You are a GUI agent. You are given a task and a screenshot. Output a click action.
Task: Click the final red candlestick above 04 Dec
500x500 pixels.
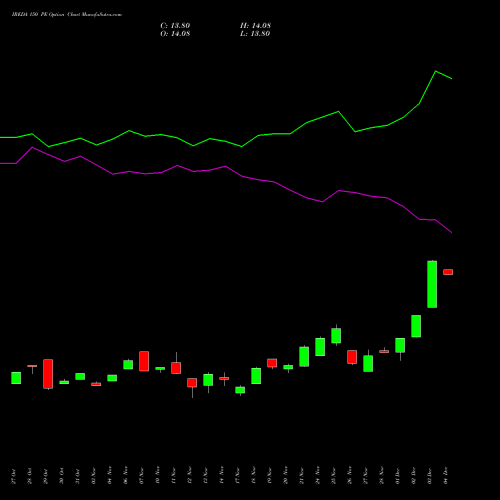[x=448, y=272]
